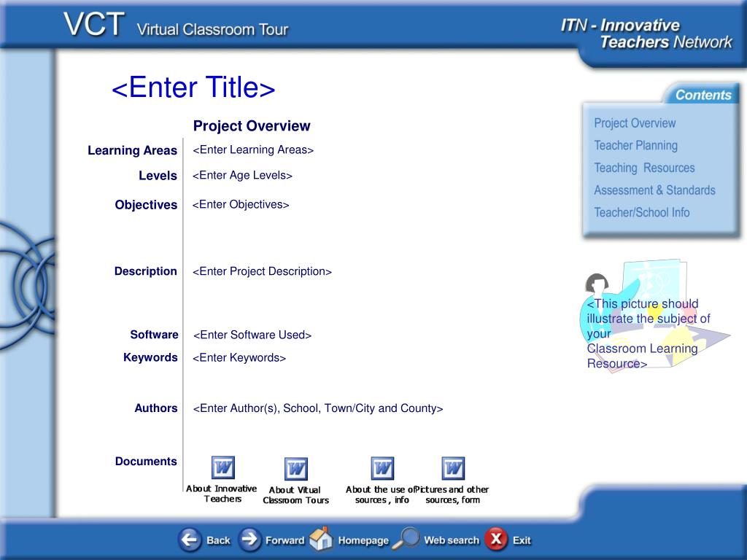This screenshot has height=560, width=747.
Task: Click the Description label
Action: [145, 271]
